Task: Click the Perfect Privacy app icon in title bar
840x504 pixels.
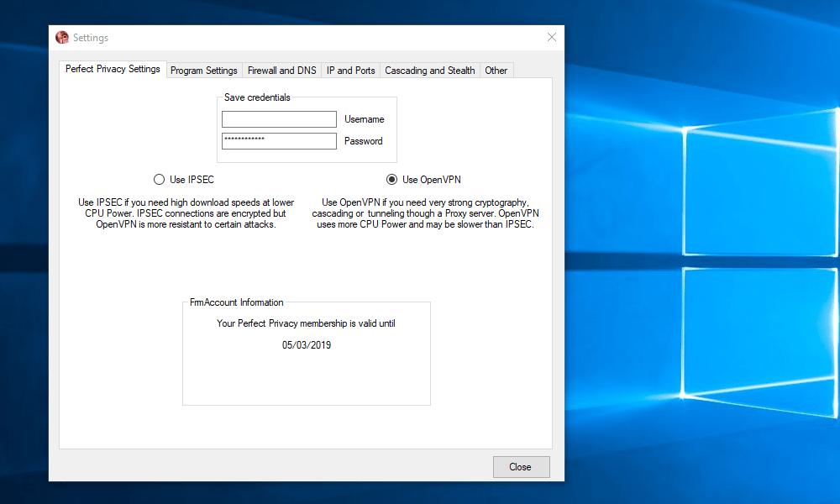Action: coord(62,38)
